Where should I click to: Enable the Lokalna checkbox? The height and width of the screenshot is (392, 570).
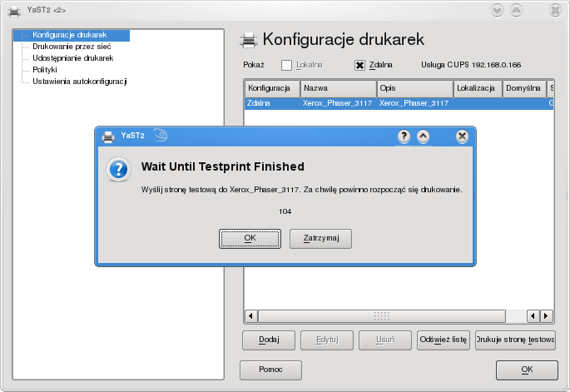click(x=287, y=65)
